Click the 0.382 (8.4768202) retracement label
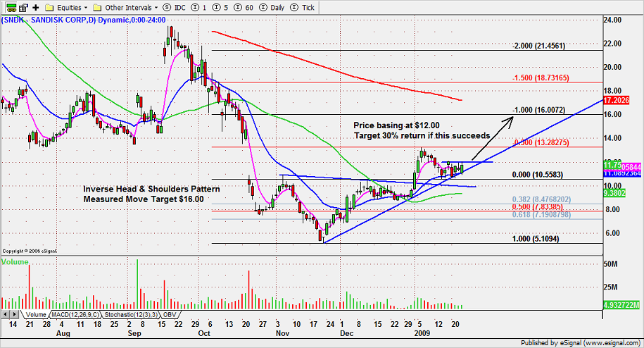644x348 pixels. click(x=541, y=199)
